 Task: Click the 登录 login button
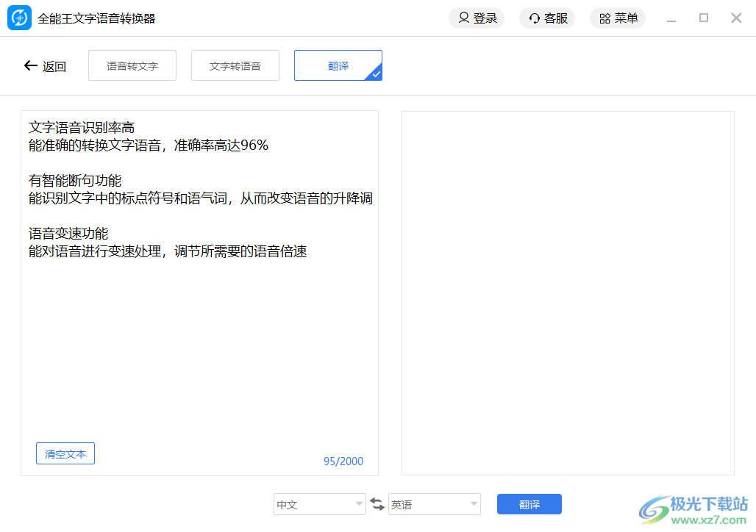point(477,18)
